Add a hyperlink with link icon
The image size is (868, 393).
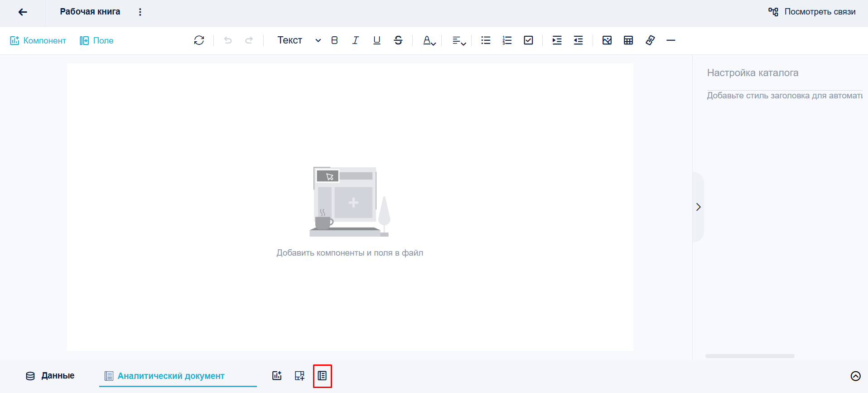point(650,40)
